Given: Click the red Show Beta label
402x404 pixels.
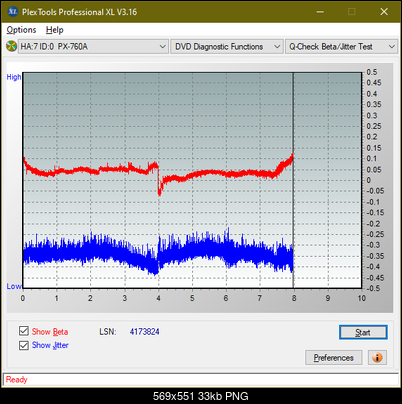Looking at the screenshot, I should click(x=50, y=332).
